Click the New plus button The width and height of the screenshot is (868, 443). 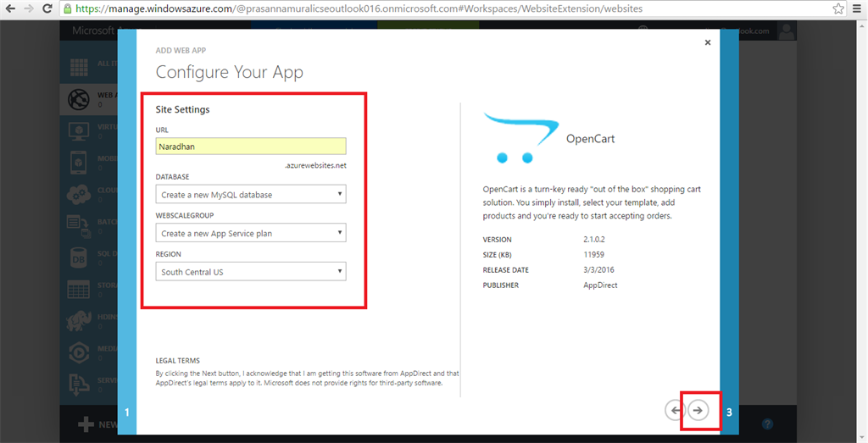pos(86,424)
